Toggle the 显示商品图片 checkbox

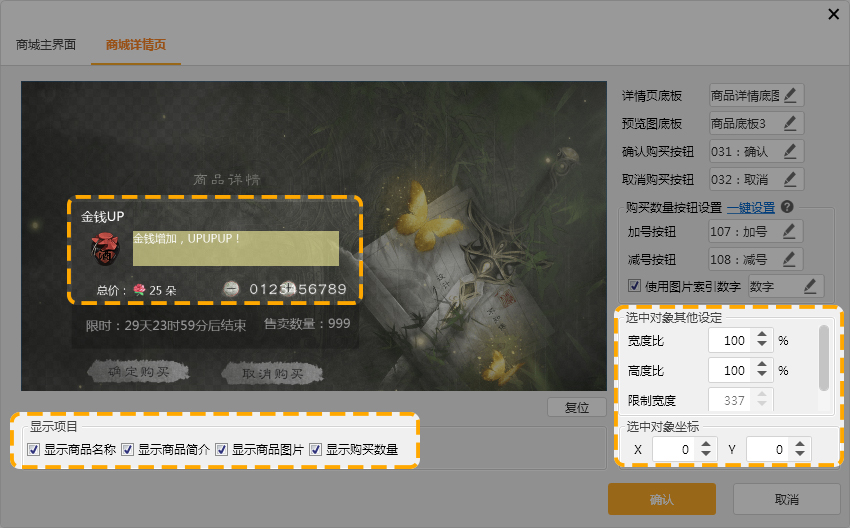pos(222,450)
